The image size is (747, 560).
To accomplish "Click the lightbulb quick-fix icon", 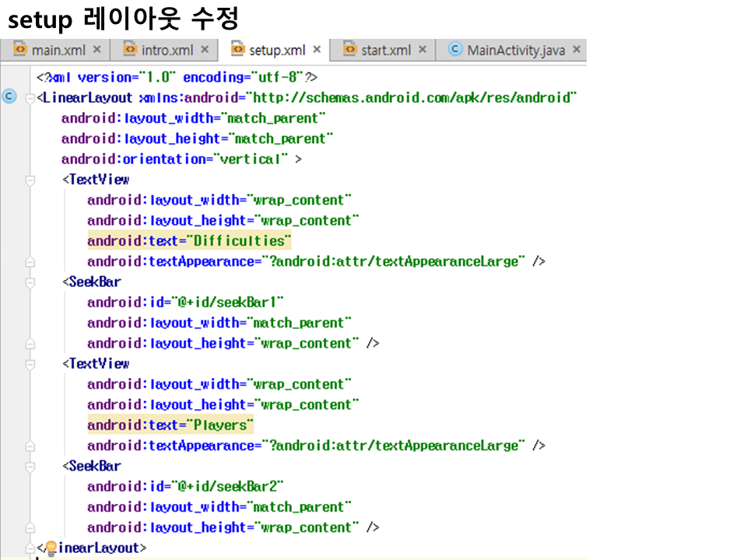I will click(x=51, y=548).
